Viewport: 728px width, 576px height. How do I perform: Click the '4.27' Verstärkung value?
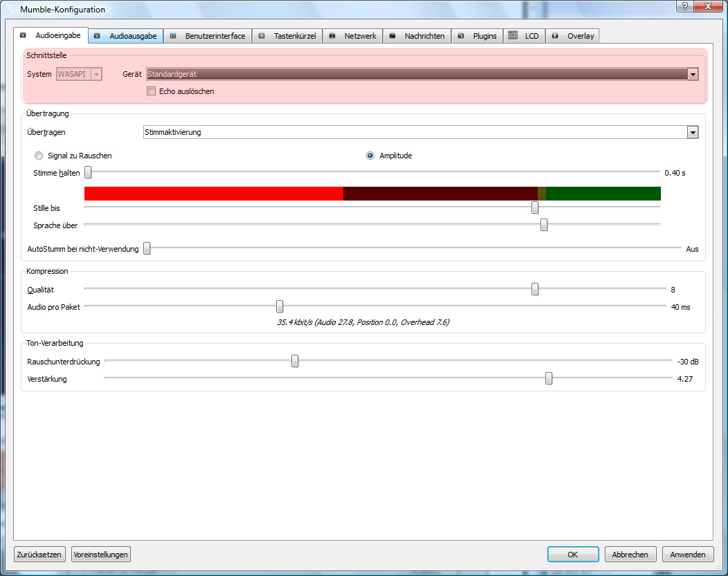pyautogui.click(x=685, y=379)
